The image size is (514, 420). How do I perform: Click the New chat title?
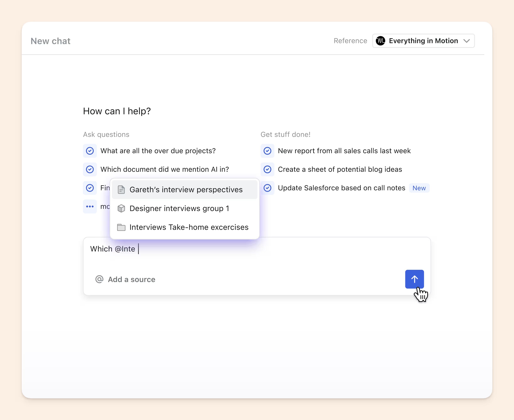coord(51,41)
